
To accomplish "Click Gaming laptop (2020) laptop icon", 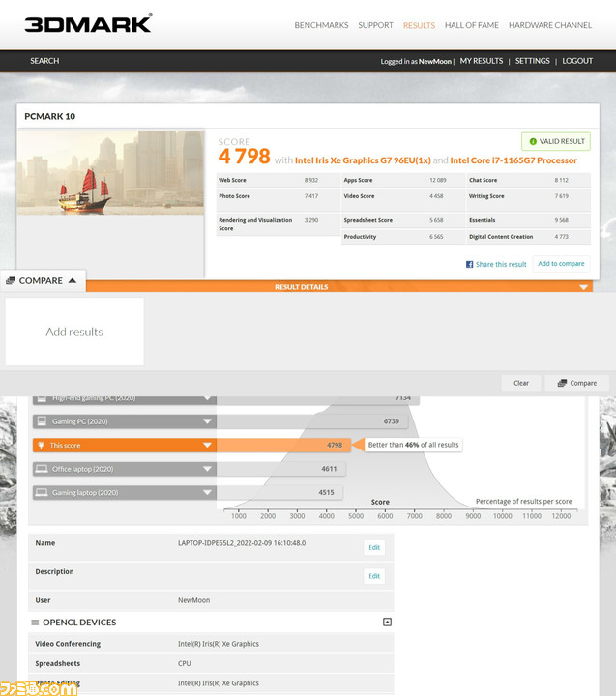I will click(42, 492).
